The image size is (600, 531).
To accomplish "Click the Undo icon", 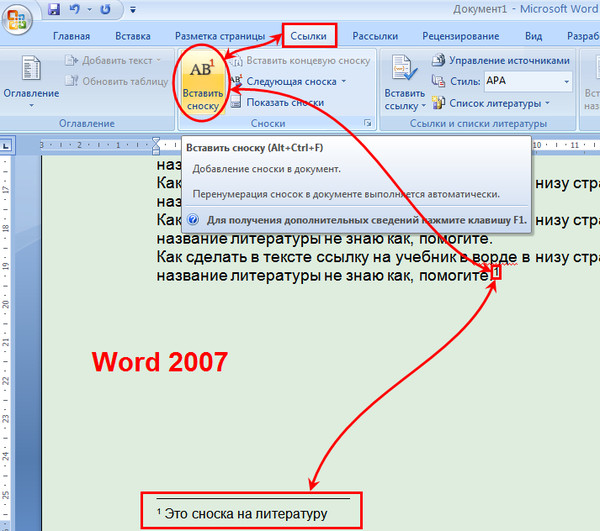I will point(75,9).
